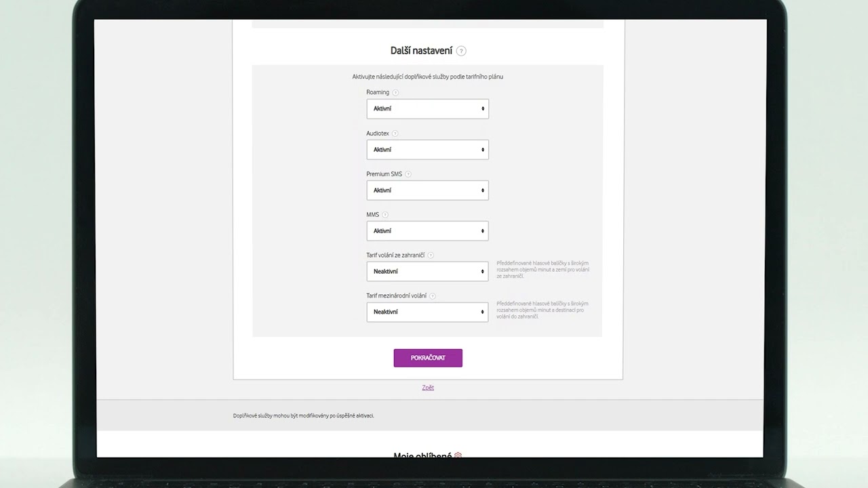Open the MMS dropdown
The width and height of the screenshot is (868, 488).
pos(427,230)
